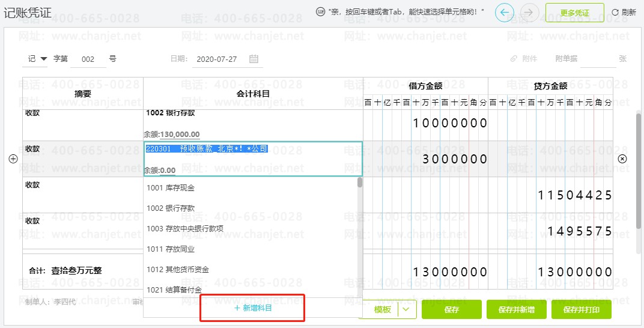Click the refresh 刷新 icon

pyautogui.click(x=615, y=13)
